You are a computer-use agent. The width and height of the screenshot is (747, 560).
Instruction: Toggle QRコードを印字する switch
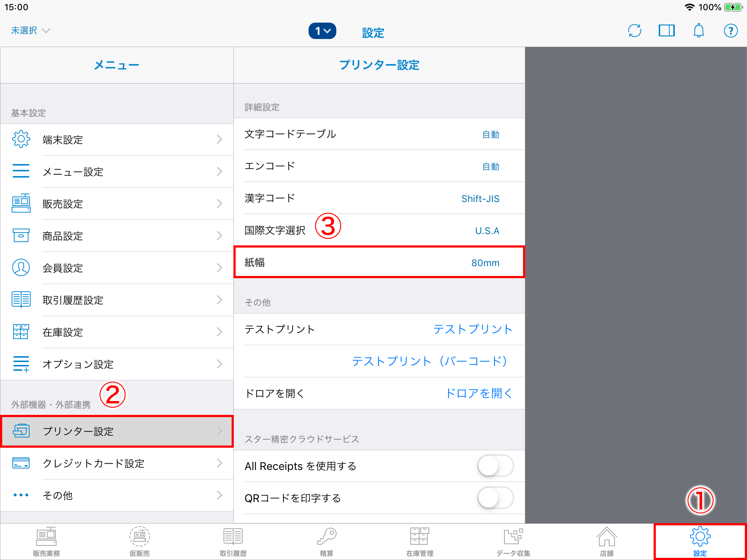[495, 498]
